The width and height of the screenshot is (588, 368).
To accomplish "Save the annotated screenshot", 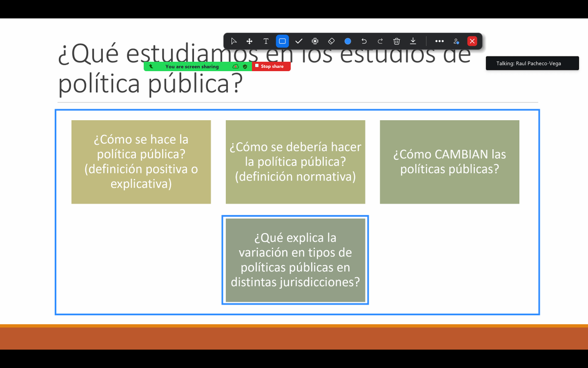I will pyautogui.click(x=413, y=41).
